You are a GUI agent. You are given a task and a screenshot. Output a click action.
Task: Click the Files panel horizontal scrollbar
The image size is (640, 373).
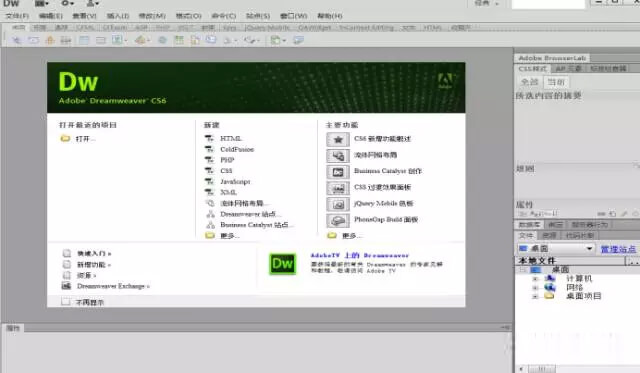[x=541, y=369]
